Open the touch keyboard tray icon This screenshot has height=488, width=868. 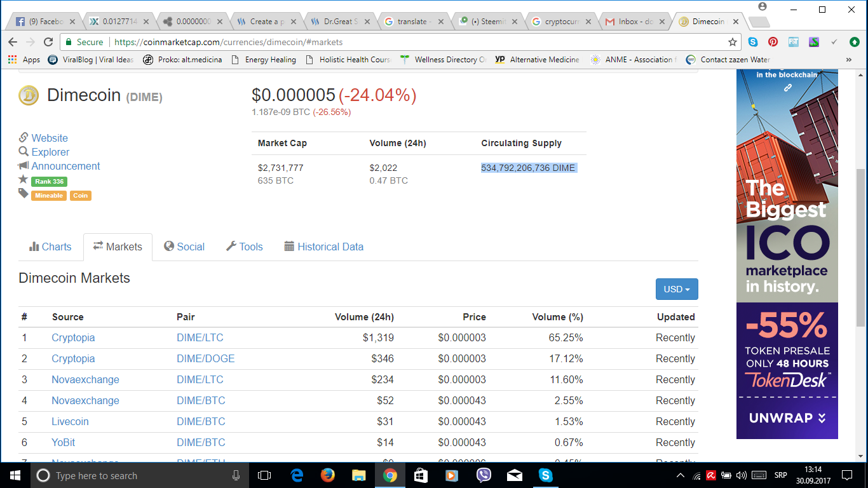tap(759, 475)
